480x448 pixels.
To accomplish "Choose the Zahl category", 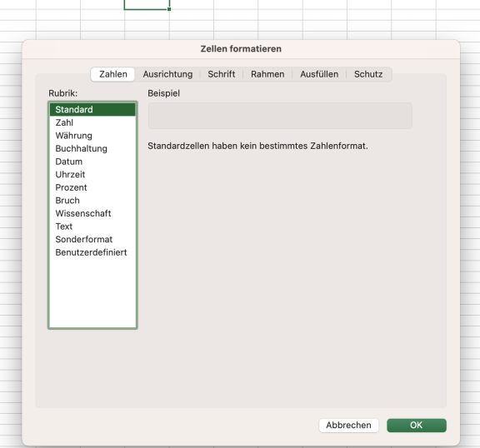I will [92, 122].
